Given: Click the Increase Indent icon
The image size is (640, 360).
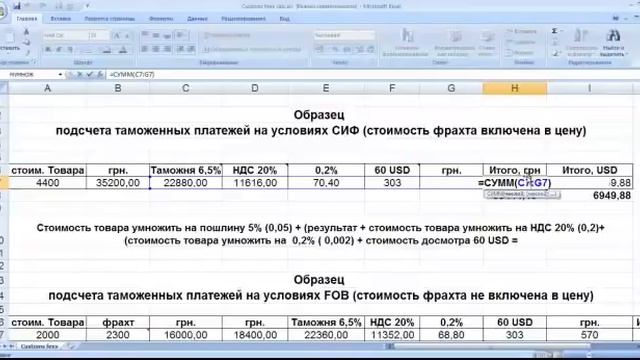Looking at the screenshot, I should (191, 49).
